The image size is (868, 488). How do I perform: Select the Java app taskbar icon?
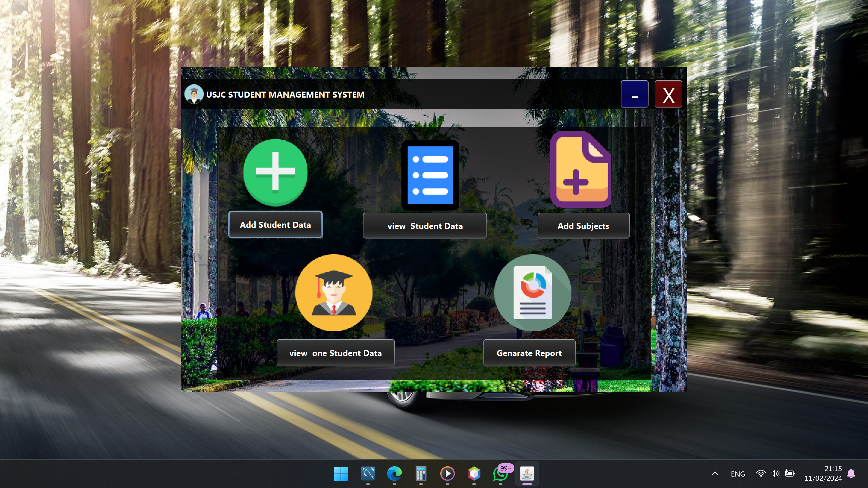[x=527, y=474]
